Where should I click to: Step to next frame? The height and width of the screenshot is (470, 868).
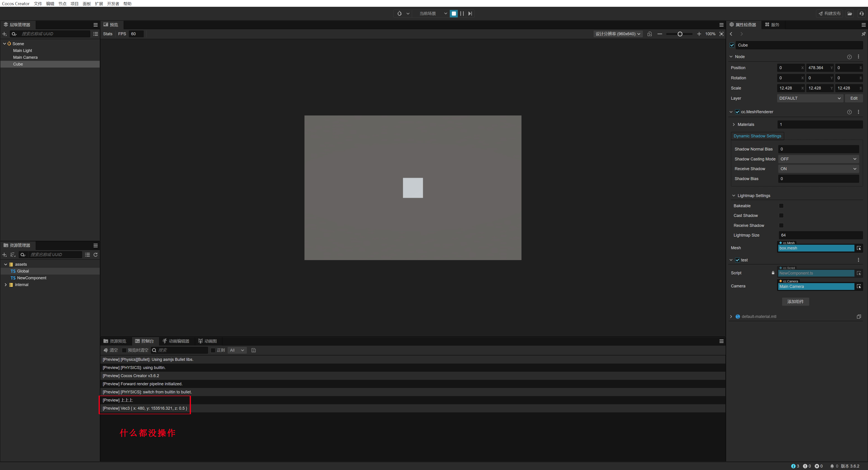pyautogui.click(x=470, y=14)
